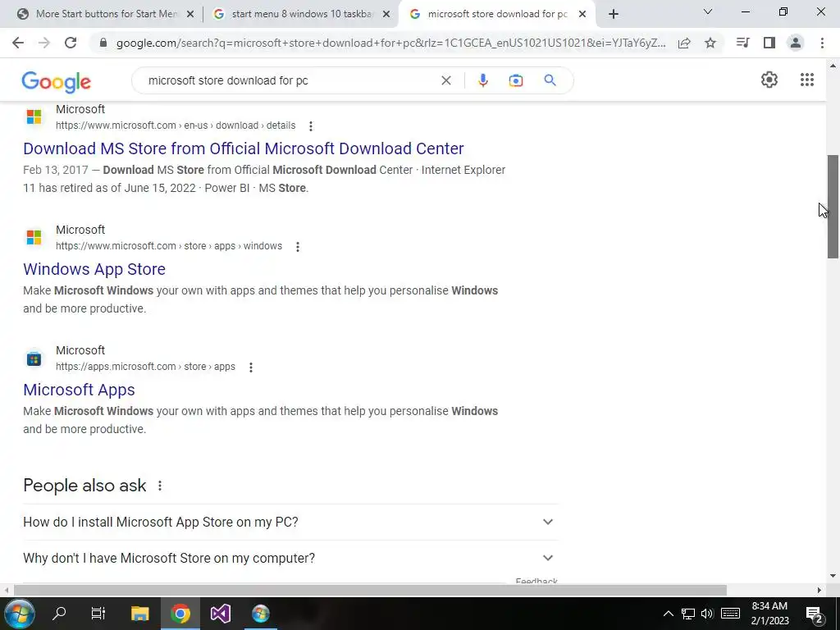840x630 pixels.
Task: Switch to start menu 8 windows 10 tab
Action: tap(300, 14)
